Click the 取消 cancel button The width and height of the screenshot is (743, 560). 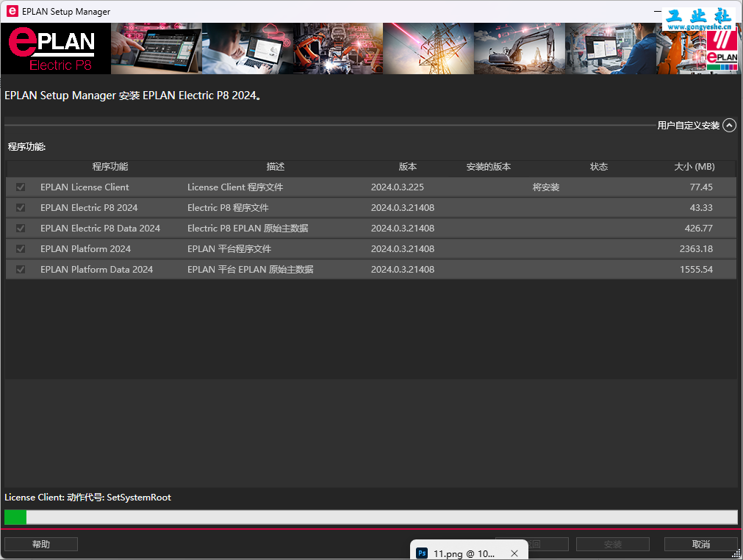(701, 544)
